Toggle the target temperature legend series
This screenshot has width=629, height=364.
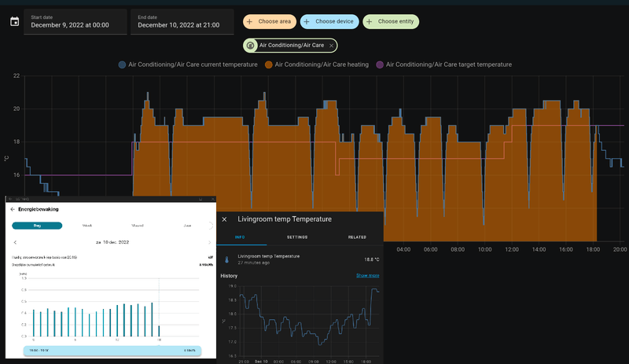pos(443,64)
